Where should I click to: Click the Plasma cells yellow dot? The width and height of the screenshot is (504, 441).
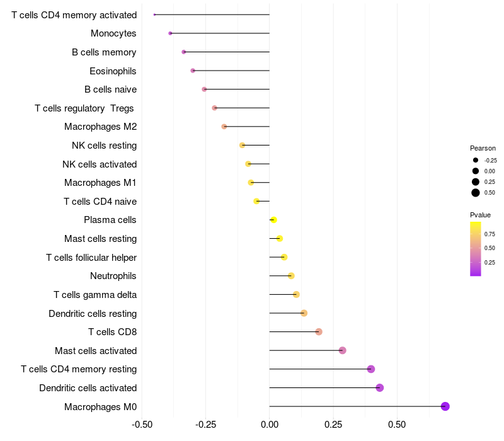[273, 220]
